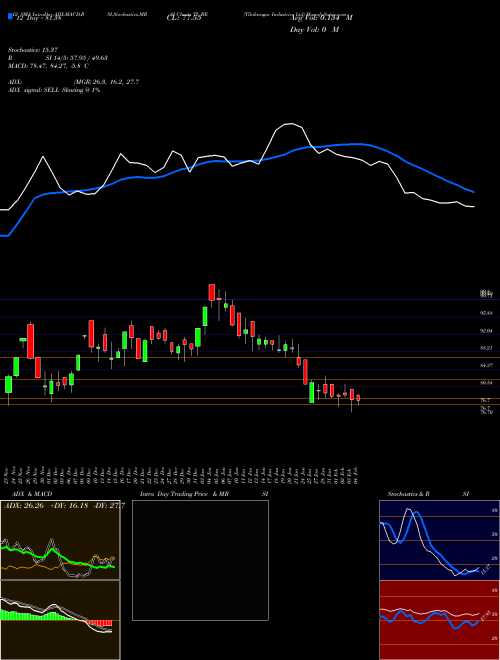Select the RSI 14/5: 57.95 / 49.63 line
Viewport: 500px width, 660px height.
(x=58, y=58)
